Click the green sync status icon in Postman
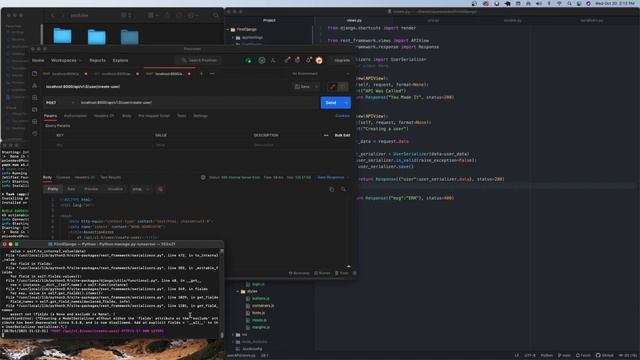Screen dimensions: 640x360 (x=248, y=60)
